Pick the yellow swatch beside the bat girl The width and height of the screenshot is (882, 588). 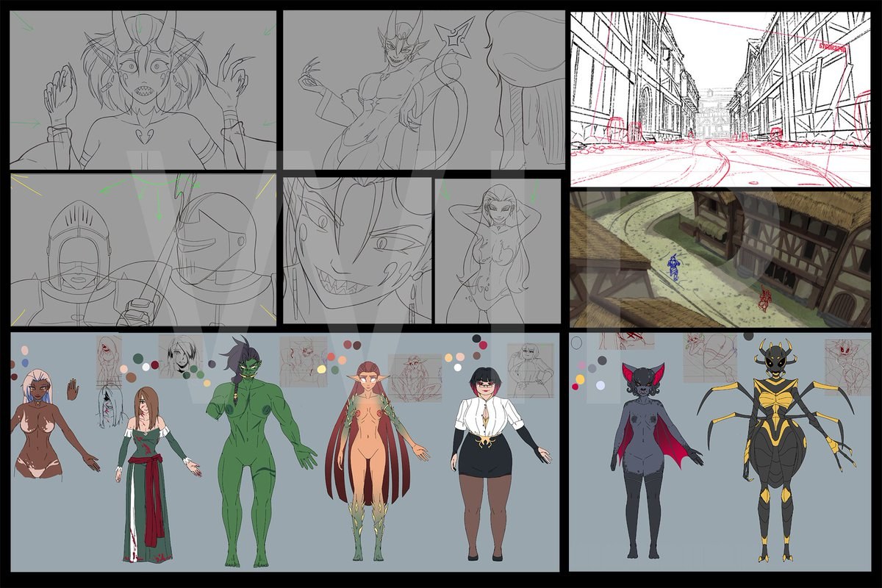click(580, 379)
